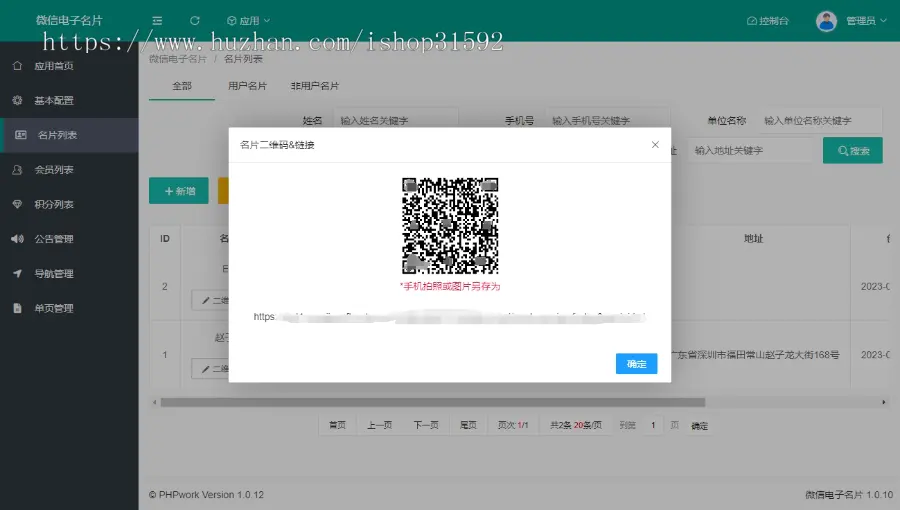Click the 搜索 search button
The height and width of the screenshot is (510, 900).
852,151
